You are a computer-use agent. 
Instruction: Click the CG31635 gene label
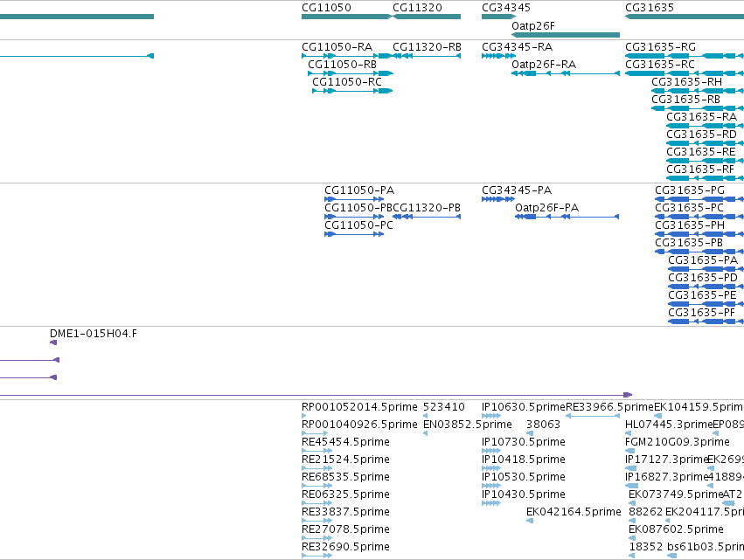pyautogui.click(x=650, y=8)
